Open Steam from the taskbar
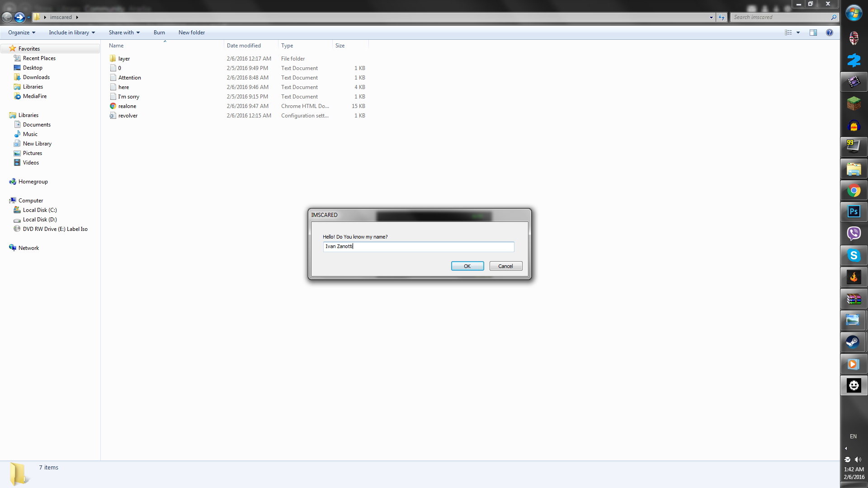Viewport: 868px width, 488px height. pyautogui.click(x=854, y=342)
